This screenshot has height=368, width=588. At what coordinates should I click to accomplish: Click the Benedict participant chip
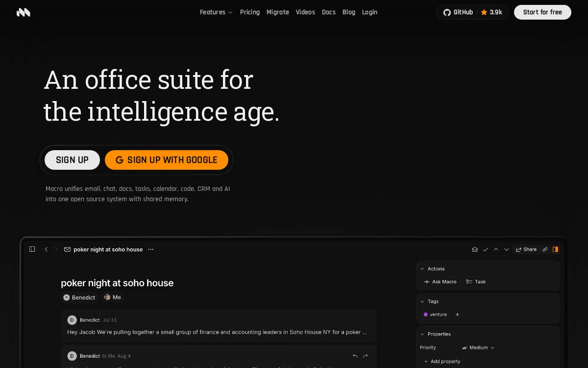pyautogui.click(x=79, y=297)
